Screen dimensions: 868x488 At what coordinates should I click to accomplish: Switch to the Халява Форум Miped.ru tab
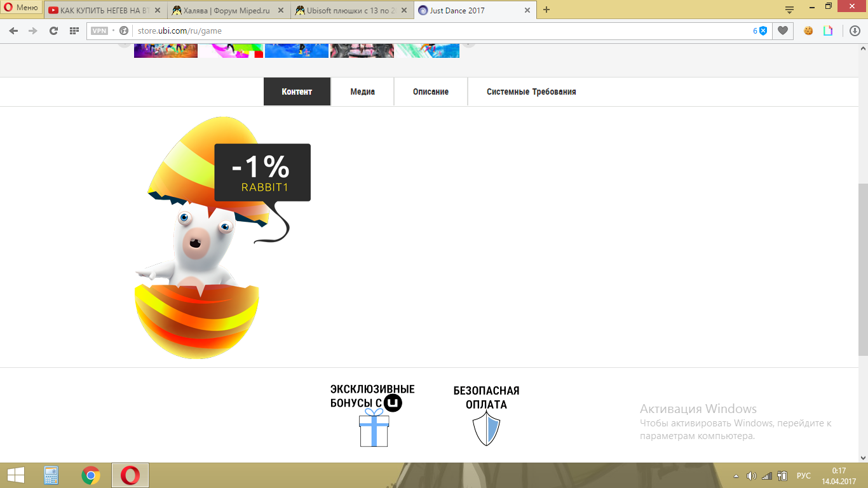click(228, 10)
